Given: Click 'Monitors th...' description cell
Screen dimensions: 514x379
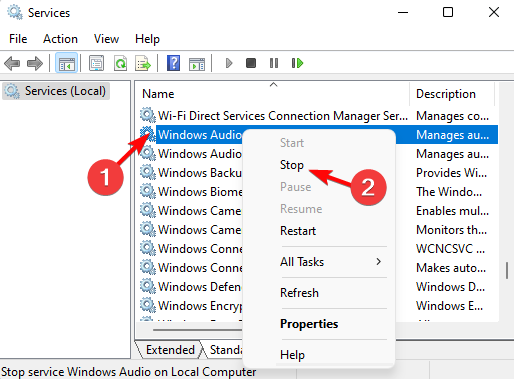Looking at the screenshot, I should tap(451, 230).
